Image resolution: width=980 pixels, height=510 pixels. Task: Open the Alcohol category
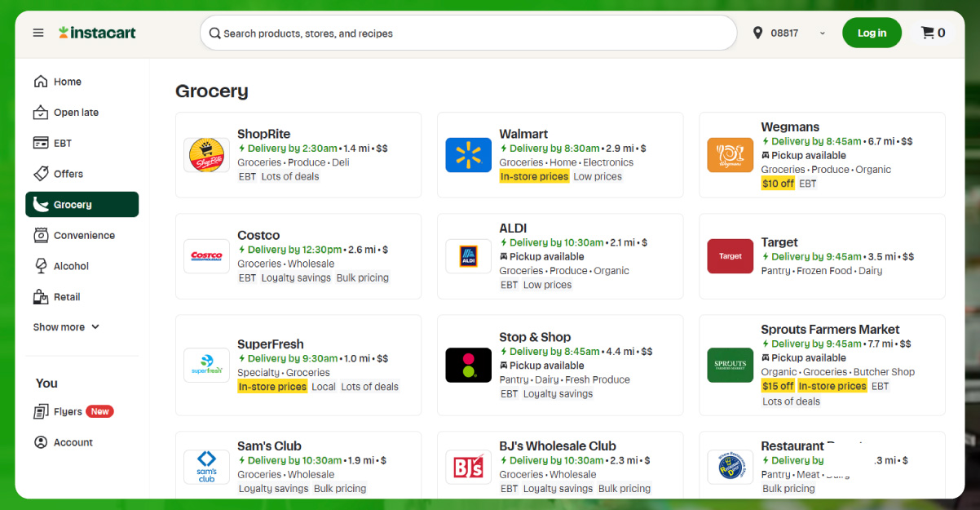point(71,266)
